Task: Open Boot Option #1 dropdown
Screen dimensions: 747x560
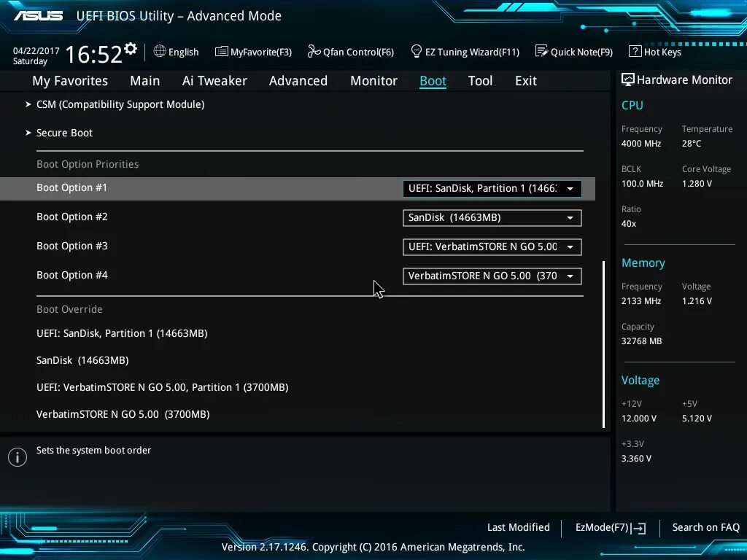Action: [x=492, y=189]
